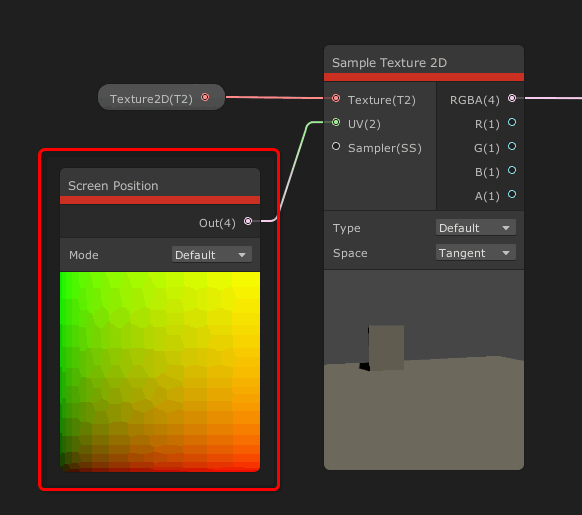The image size is (582, 515).
Task: Select the Texture2D(T2) property node
Action: pyautogui.click(x=161, y=97)
